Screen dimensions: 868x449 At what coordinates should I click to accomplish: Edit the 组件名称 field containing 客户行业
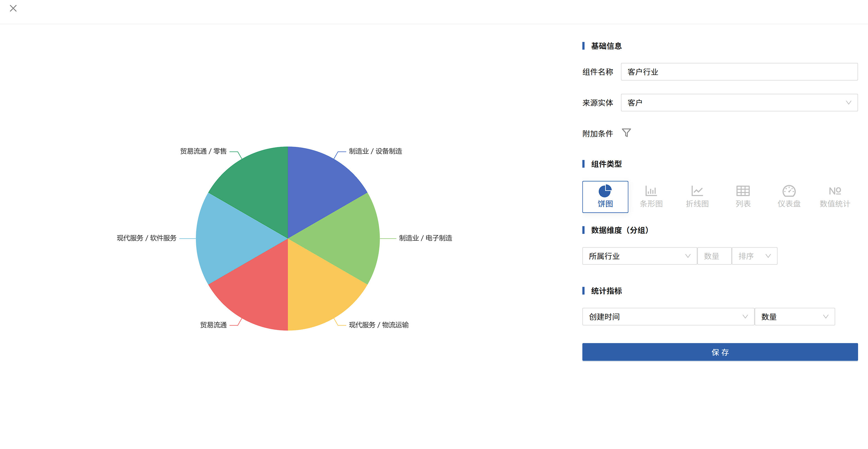tap(739, 72)
